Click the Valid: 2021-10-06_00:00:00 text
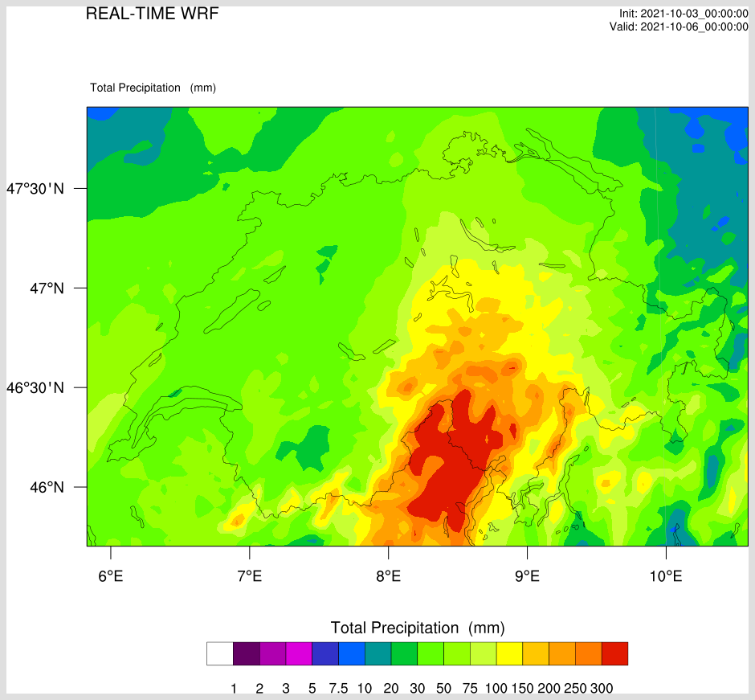 click(679, 27)
